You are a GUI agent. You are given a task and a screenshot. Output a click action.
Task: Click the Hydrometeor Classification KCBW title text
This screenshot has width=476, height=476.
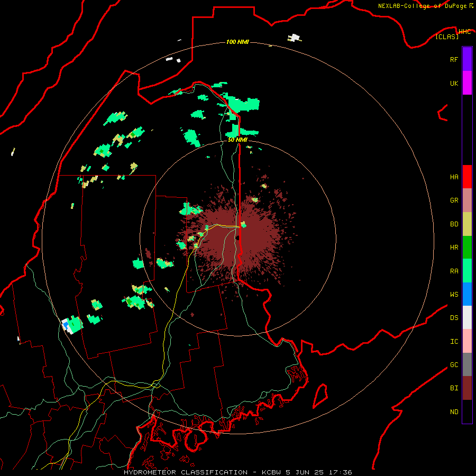[x=237, y=472]
